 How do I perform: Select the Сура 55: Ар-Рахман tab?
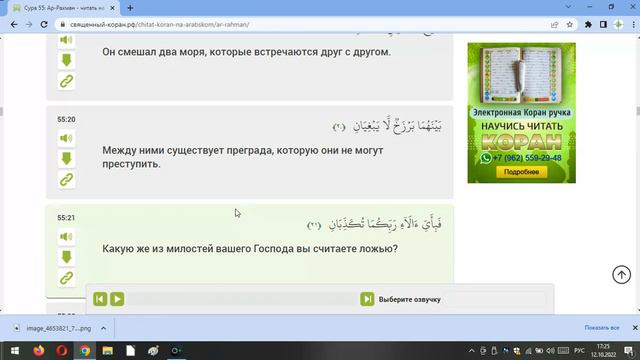point(63,8)
